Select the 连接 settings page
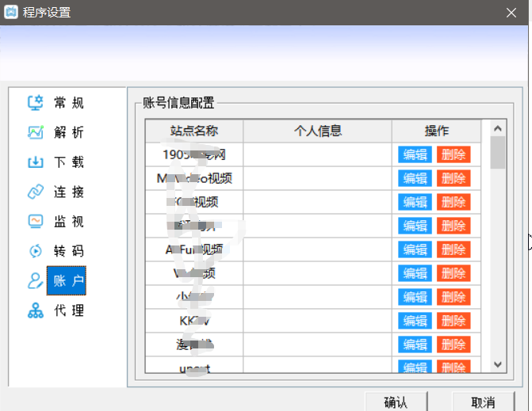 [x=68, y=192]
